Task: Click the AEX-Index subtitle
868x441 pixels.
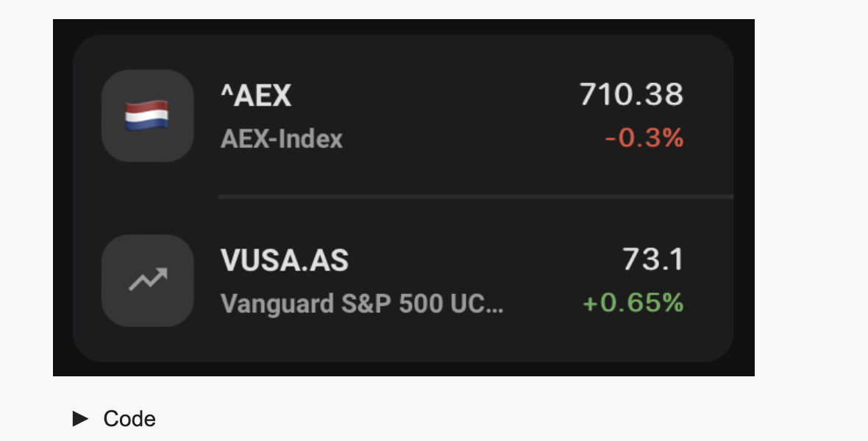Action: point(281,139)
